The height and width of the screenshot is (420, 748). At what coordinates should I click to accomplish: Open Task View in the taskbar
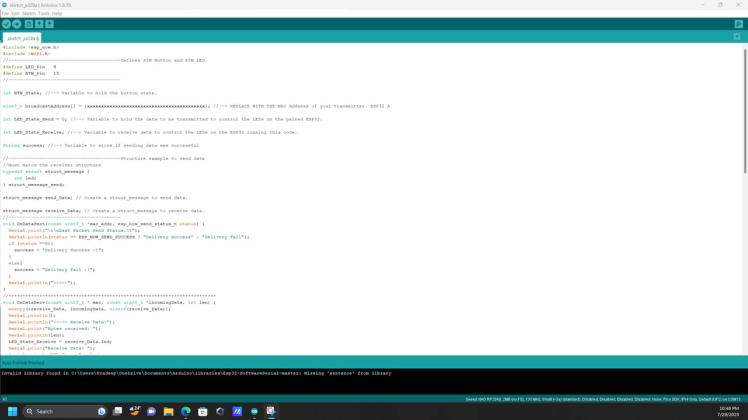tap(117, 411)
